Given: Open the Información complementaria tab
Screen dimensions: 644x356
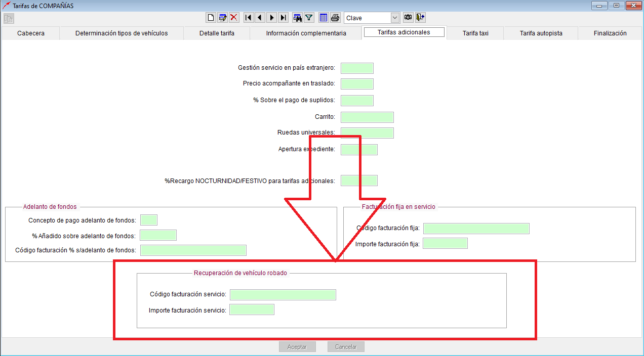Looking at the screenshot, I should tap(306, 33).
